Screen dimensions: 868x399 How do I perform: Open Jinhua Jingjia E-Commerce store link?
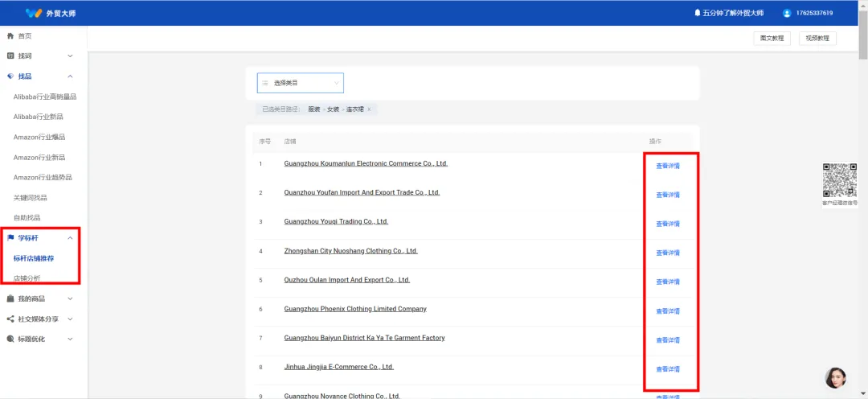pyautogui.click(x=339, y=367)
